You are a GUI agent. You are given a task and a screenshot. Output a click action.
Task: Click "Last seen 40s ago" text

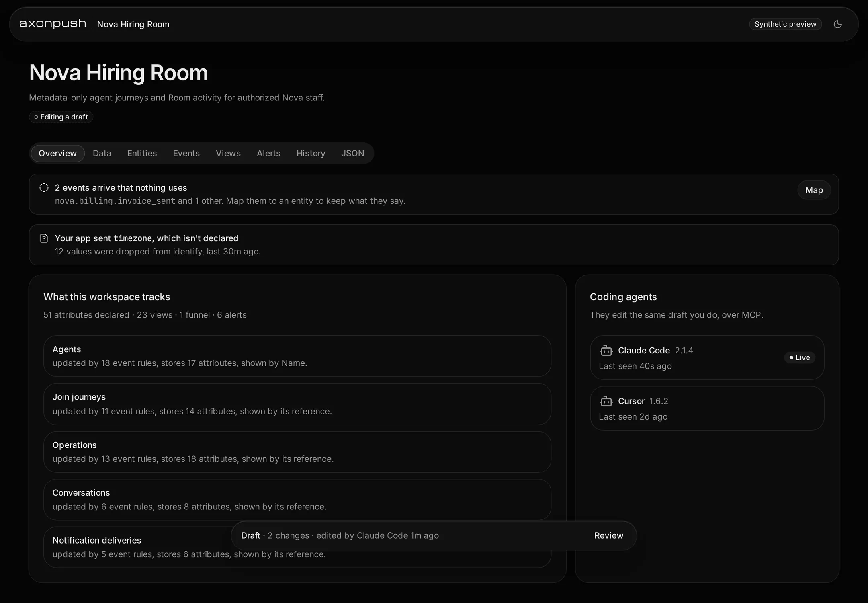click(635, 366)
